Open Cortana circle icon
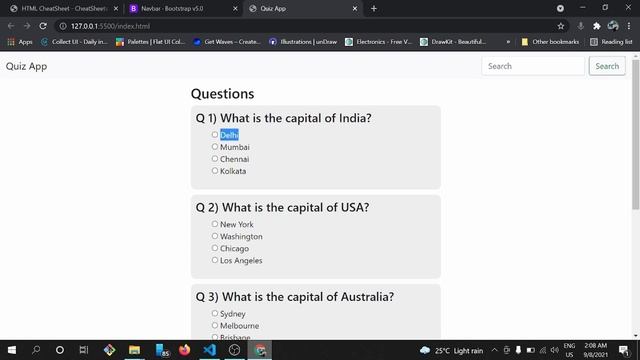 pos(60,350)
